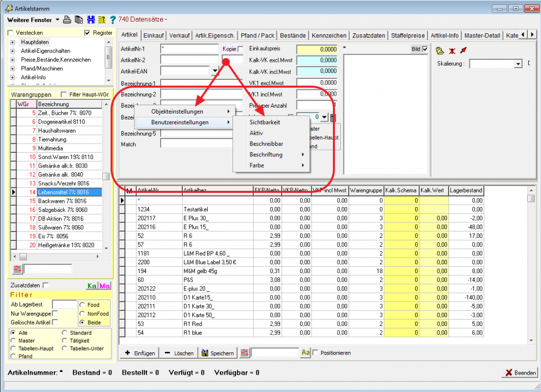Click the Einfügen button

(x=139, y=353)
